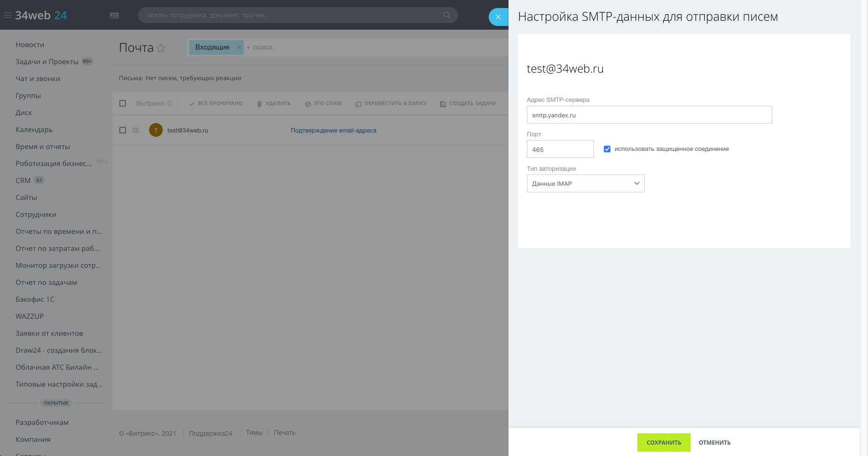Open Подтверждение email-адреса message

(x=334, y=131)
